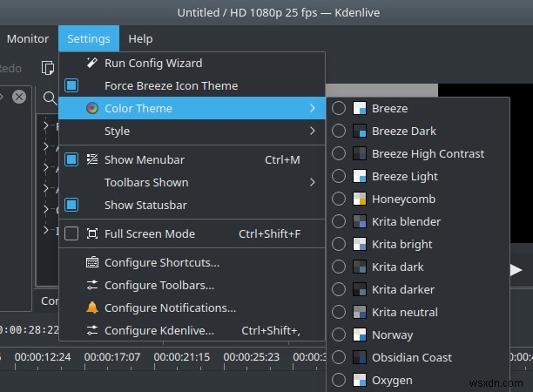Choose Run Config Wizard from the menu
This screenshot has height=392, width=533.
(x=192, y=63)
